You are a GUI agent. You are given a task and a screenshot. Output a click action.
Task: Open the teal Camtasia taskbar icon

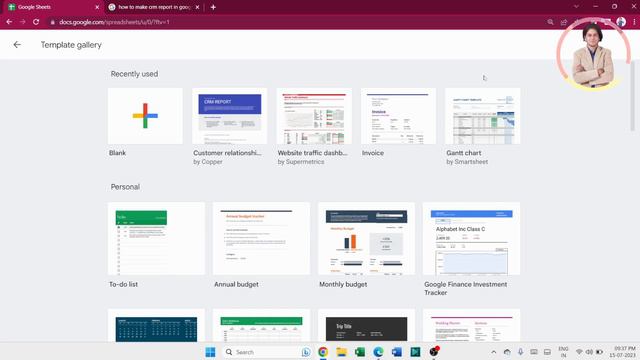coord(415,352)
